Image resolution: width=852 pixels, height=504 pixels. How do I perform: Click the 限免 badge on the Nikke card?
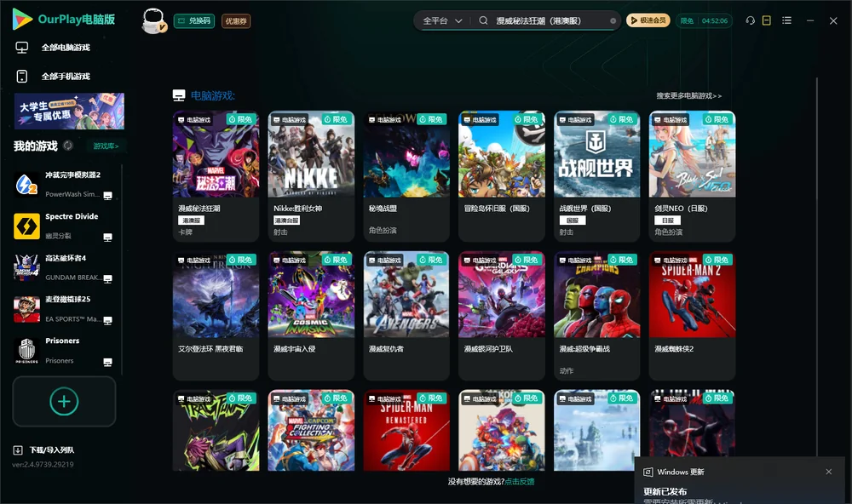tap(337, 119)
